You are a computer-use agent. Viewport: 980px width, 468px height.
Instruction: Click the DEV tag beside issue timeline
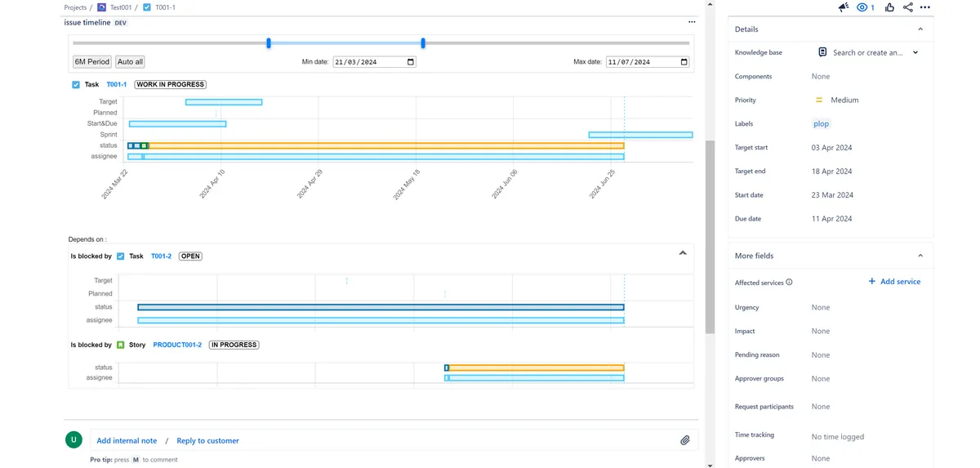(x=121, y=23)
